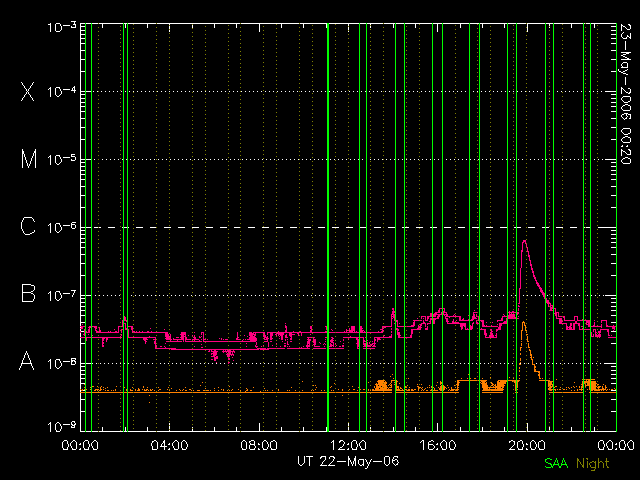640x480 pixels.
Task: Click the 10-9 y-axis value
Action: 62,427
